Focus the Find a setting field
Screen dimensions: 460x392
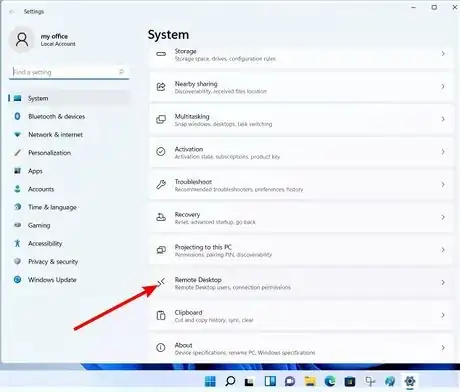(69, 72)
